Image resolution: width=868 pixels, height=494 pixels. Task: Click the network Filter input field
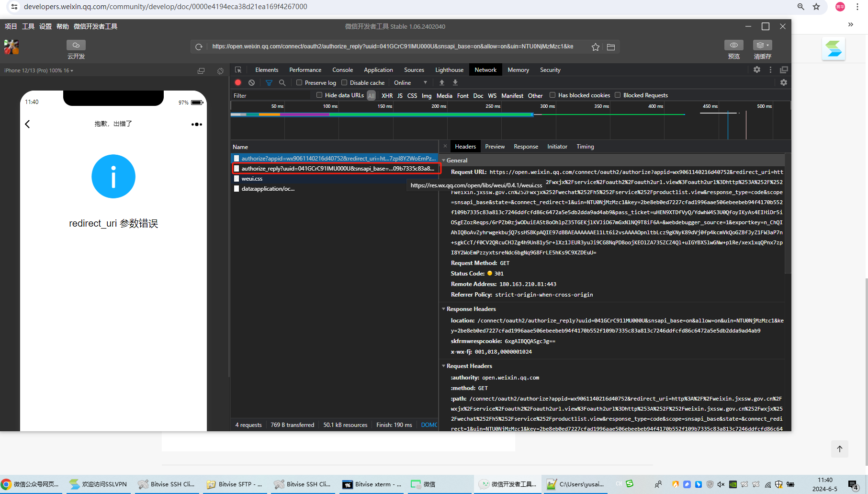[271, 96]
